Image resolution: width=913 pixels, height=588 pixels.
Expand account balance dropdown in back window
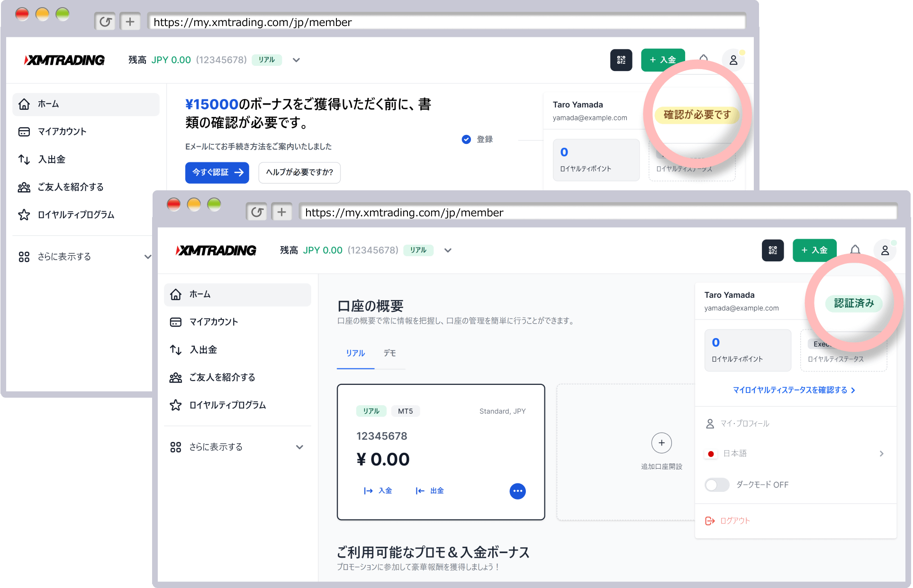[x=296, y=60]
